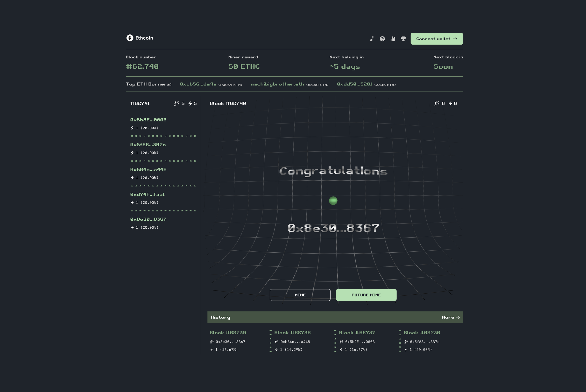Toggle the music note sound icon
Image resolution: width=586 pixels, height=392 pixels.
click(x=372, y=39)
